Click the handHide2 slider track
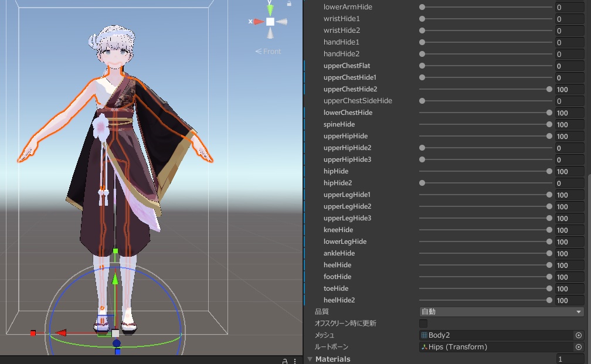Screen dimensions: 591x364 [486, 54]
